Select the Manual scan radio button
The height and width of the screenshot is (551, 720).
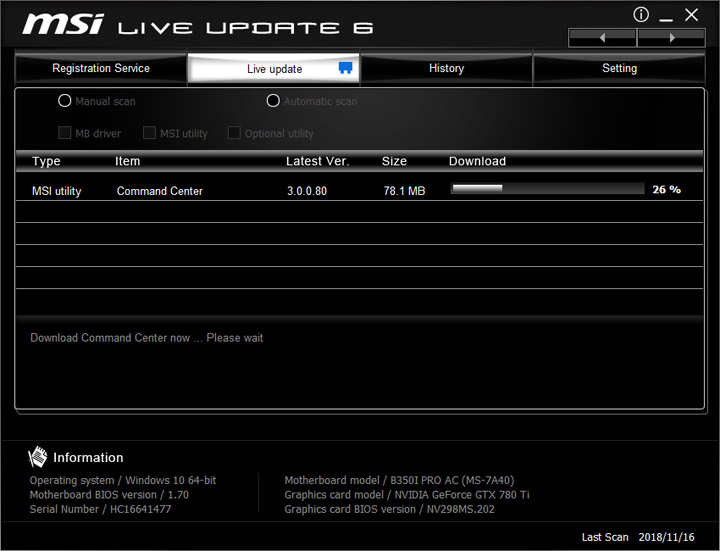[x=65, y=101]
